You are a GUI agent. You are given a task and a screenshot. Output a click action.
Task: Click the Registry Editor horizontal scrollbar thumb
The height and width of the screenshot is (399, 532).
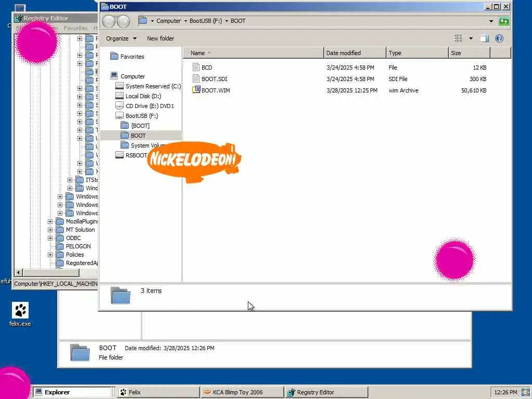(51, 272)
